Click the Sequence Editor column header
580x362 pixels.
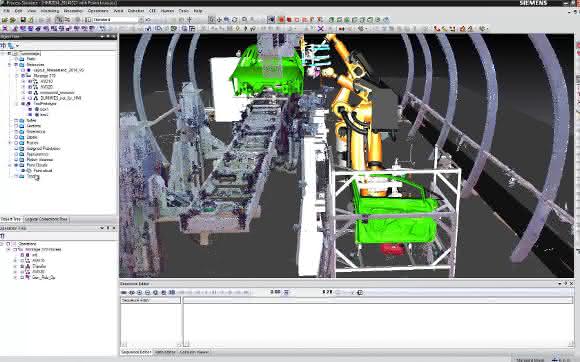point(151,300)
